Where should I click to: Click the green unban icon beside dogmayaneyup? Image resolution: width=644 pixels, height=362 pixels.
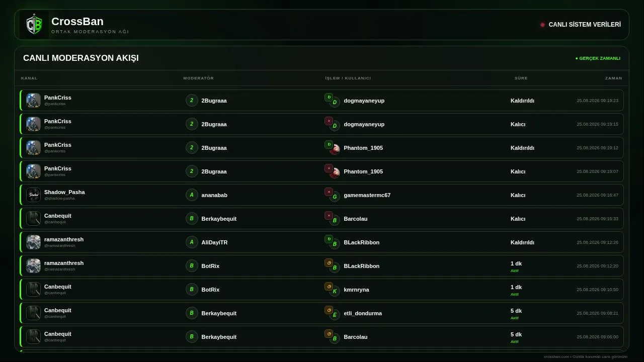pyautogui.click(x=329, y=97)
